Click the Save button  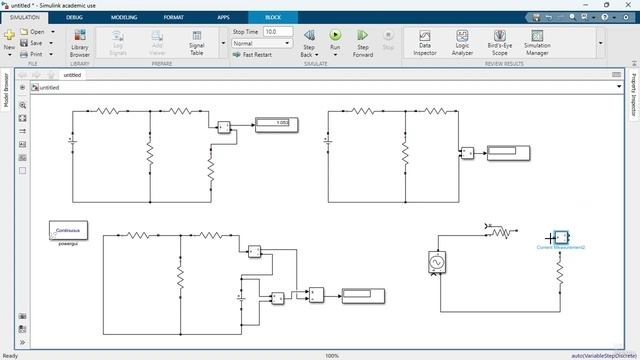(x=31, y=43)
